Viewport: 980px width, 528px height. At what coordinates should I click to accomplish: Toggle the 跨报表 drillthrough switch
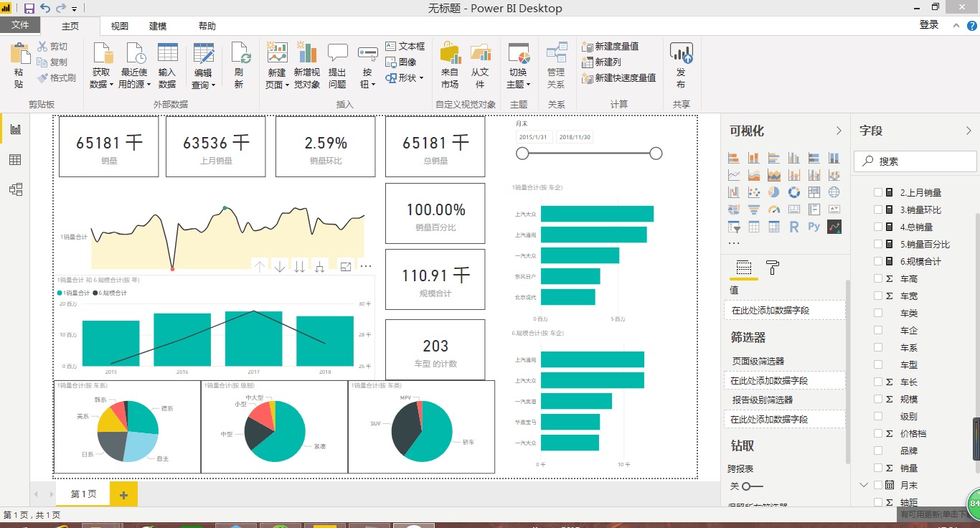752,486
